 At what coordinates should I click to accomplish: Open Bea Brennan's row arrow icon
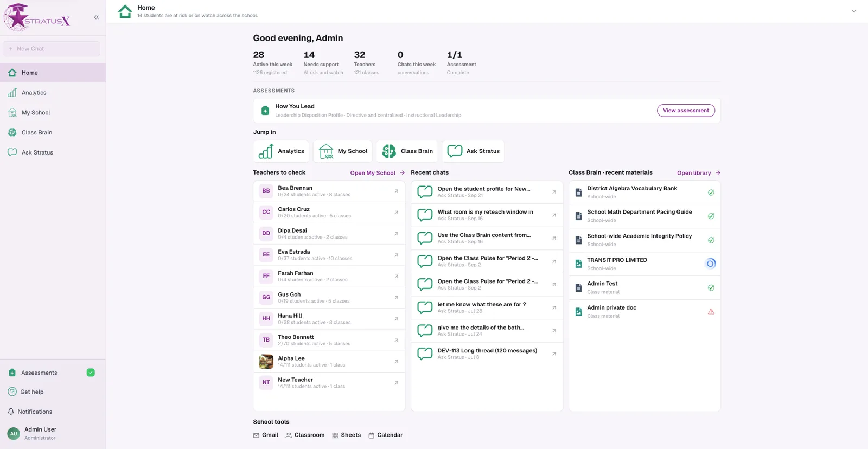397,191
